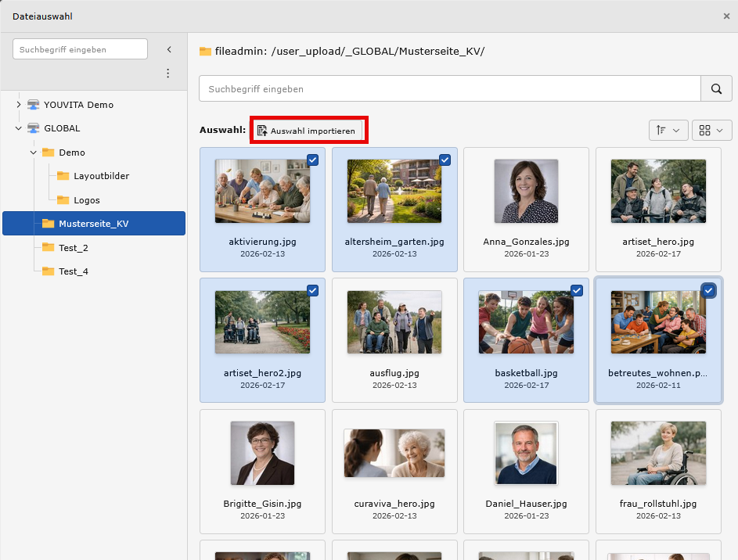
Task: Click the betreutes_wohnen thumbnail image
Action: tap(658, 322)
